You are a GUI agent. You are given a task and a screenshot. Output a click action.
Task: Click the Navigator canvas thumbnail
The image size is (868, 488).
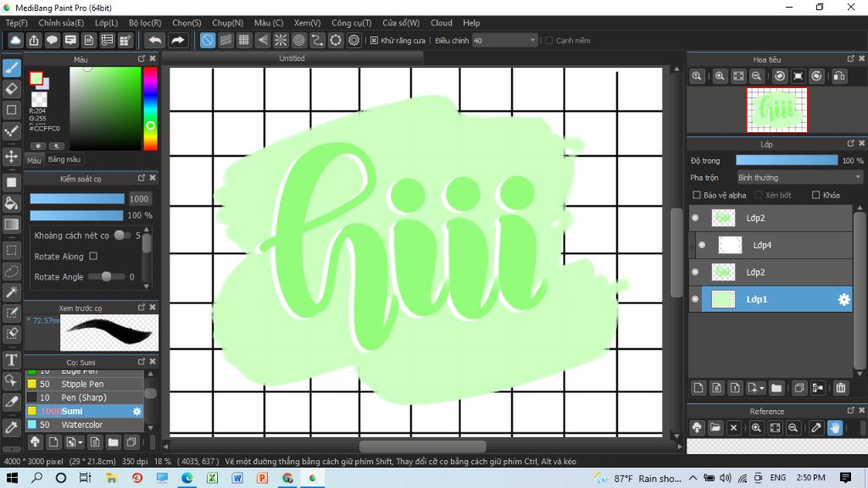pos(776,110)
